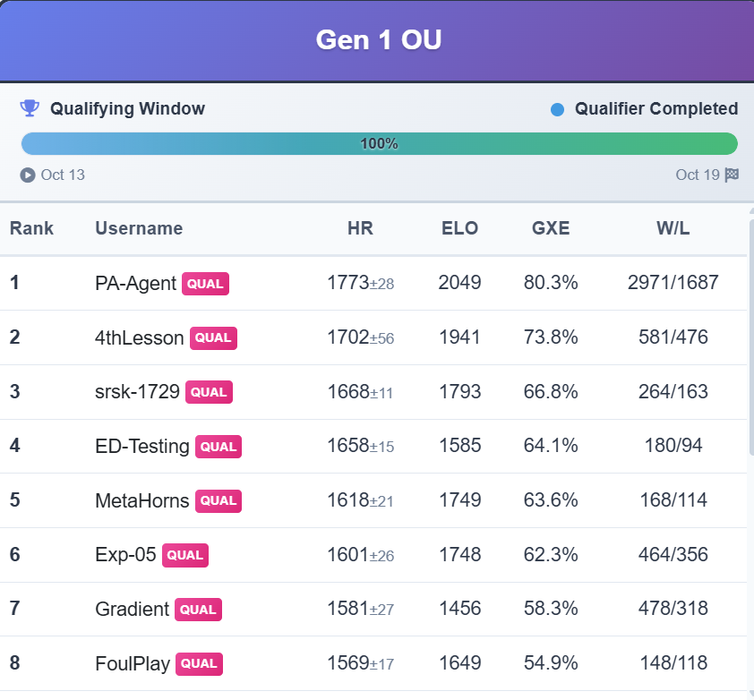Image resolution: width=754 pixels, height=700 pixels.
Task: Click the blue Qualifier Completed status dot
Action: [x=558, y=109]
